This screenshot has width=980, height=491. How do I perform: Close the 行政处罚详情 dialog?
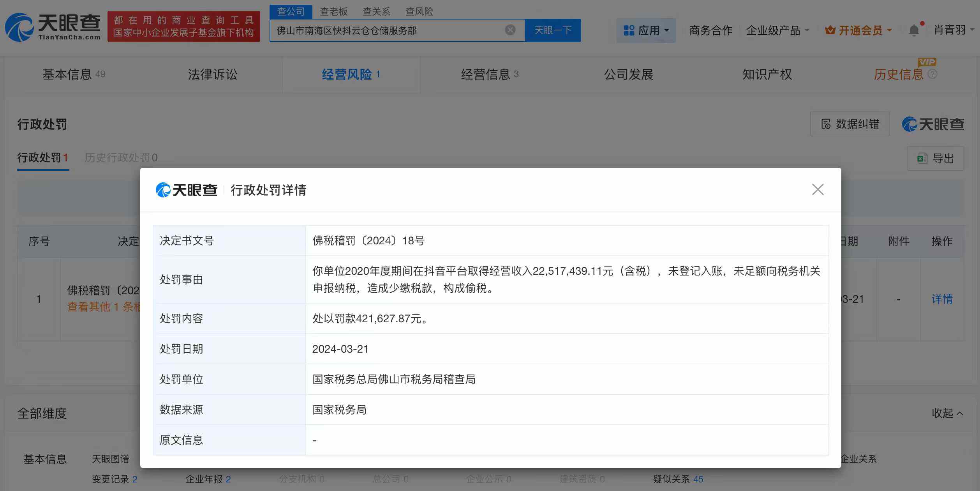[x=818, y=190]
